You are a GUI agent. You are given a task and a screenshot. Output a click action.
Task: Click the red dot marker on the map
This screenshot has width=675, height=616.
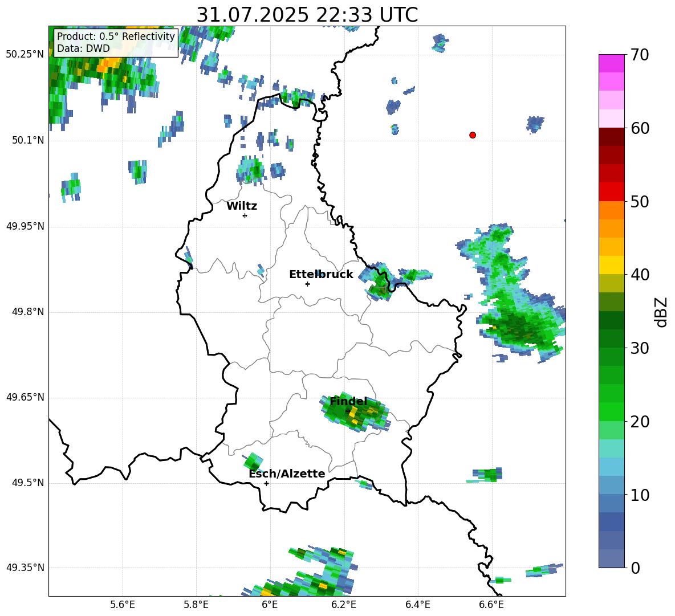point(472,135)
